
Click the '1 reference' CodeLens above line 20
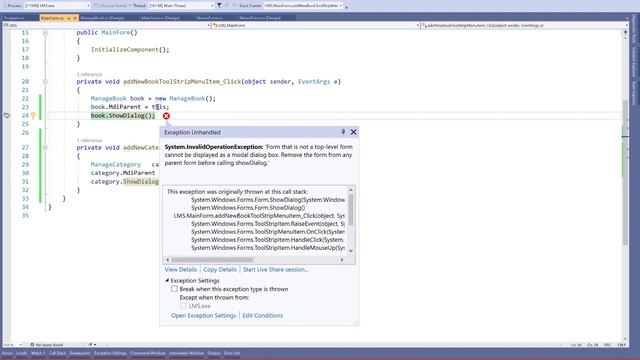point(89,74)
